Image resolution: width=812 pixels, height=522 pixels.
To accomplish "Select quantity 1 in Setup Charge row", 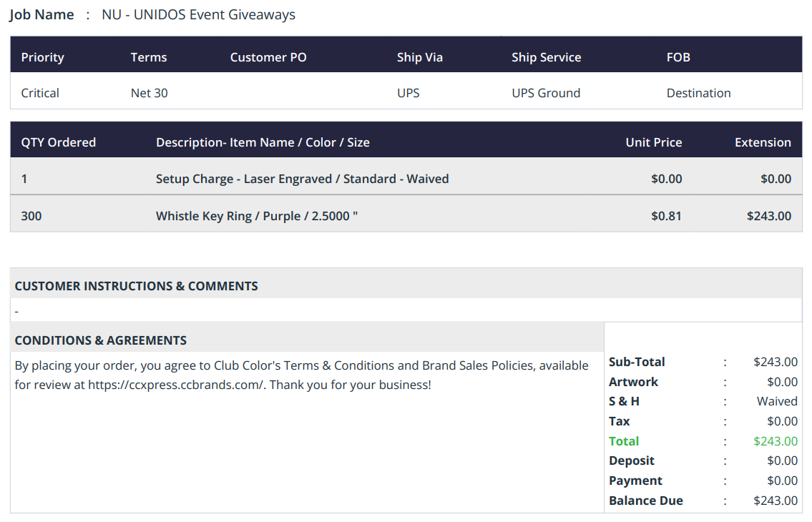I will (24, 179).
